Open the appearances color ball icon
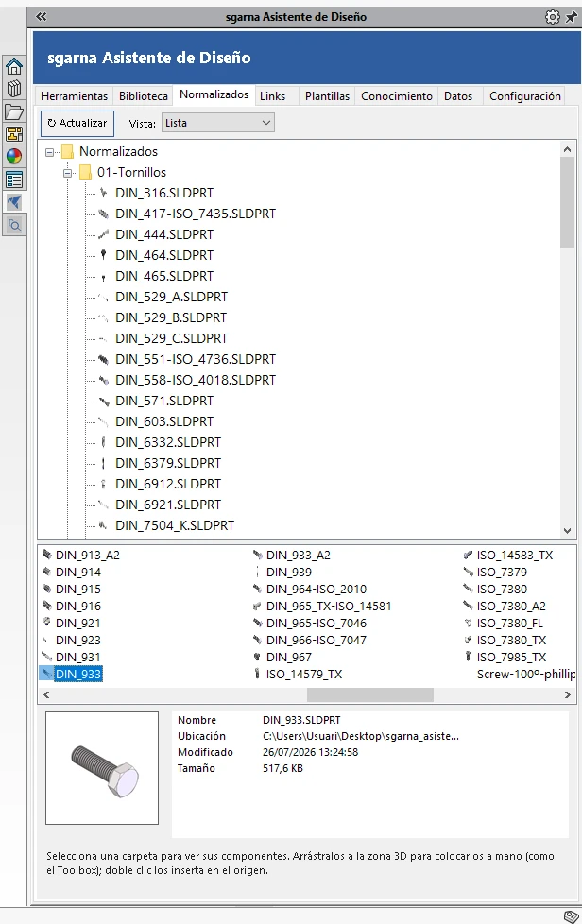 tap(14, 156)
